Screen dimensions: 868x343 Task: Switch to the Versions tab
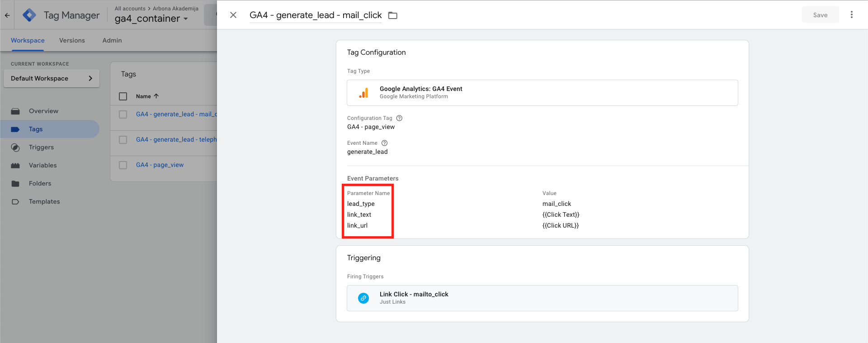point(72,40)
